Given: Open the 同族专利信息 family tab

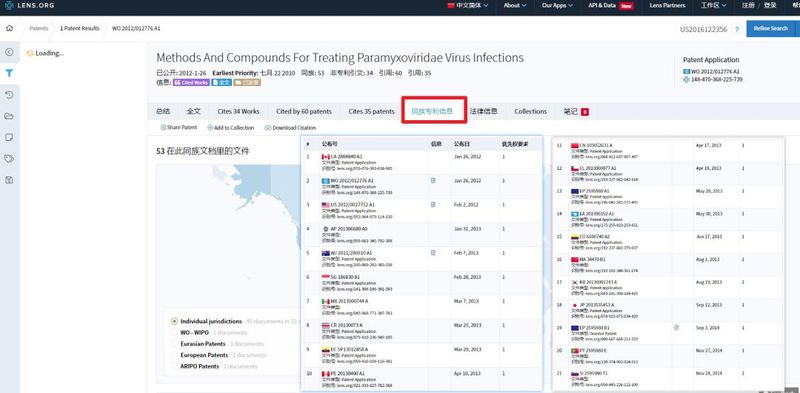Looking at the screenshot, I should click(x=433, y=111).
